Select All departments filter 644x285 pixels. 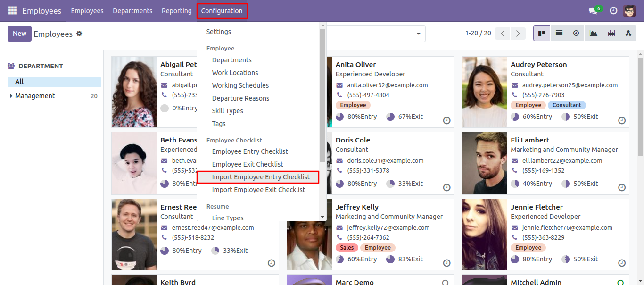[x=54, y=82]
